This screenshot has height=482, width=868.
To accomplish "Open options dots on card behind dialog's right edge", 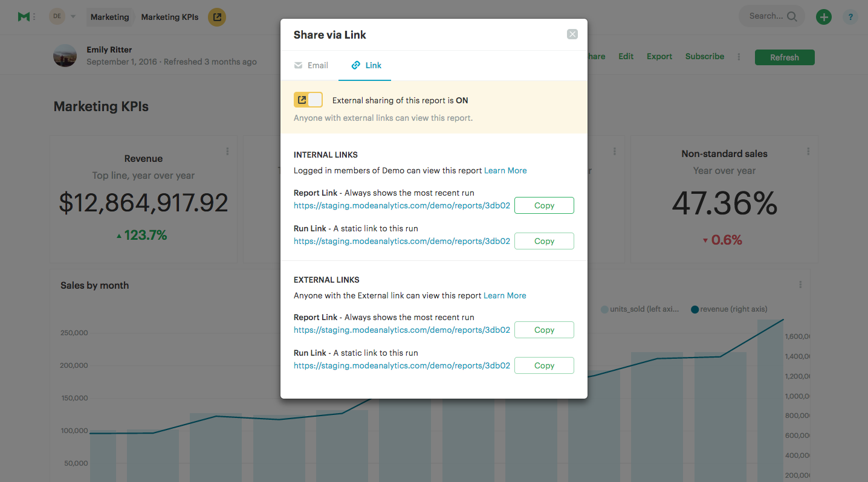I will (614, 152).
